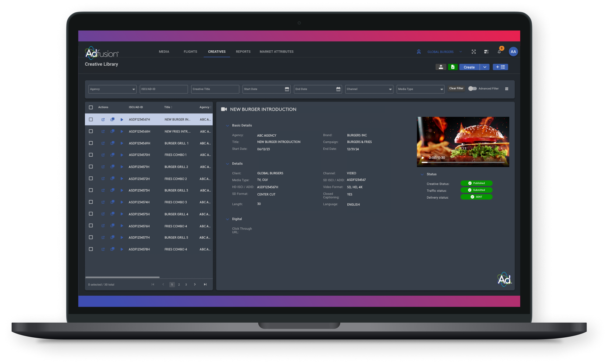The image size is (609, 364).
Task: Open the add-to-list icon beside Create
Action: 500,67
